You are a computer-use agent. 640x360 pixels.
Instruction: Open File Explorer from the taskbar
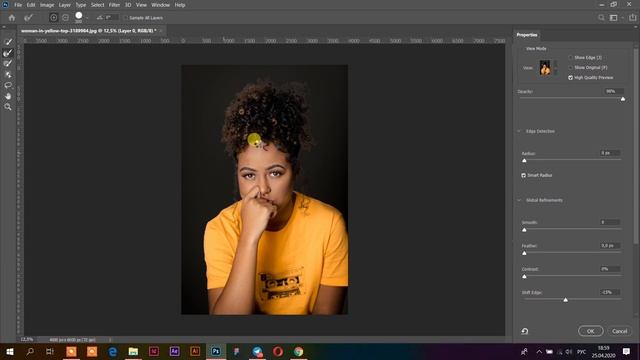click(133, 351)
